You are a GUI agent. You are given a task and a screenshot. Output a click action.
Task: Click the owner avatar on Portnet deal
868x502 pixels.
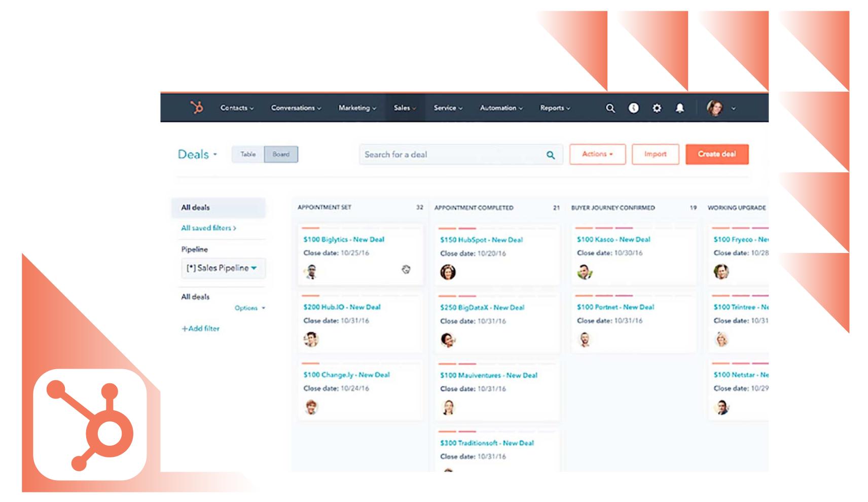[585, 339]
